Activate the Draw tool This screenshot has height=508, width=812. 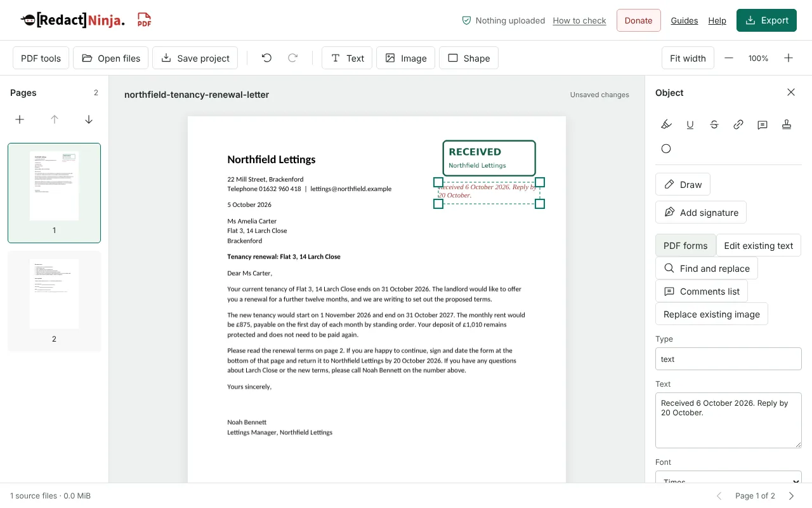point(683,185)
